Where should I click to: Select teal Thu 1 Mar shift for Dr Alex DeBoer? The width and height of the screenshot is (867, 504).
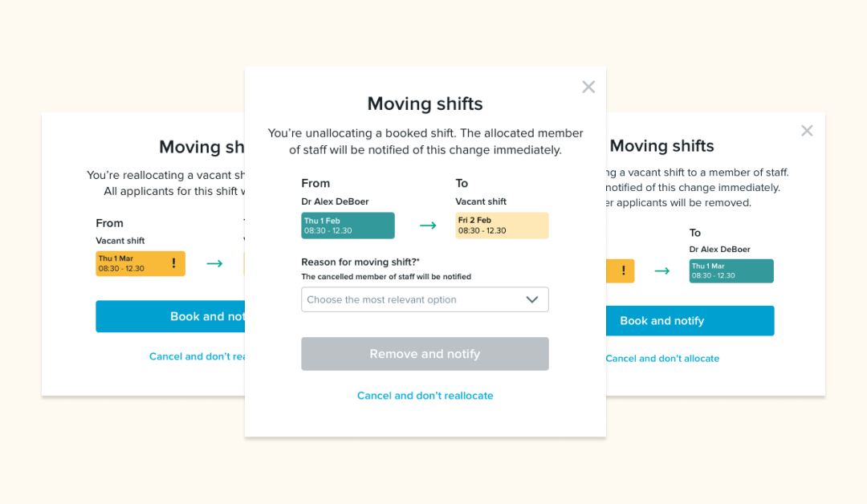pyautogui.click(x=731, y=270)
